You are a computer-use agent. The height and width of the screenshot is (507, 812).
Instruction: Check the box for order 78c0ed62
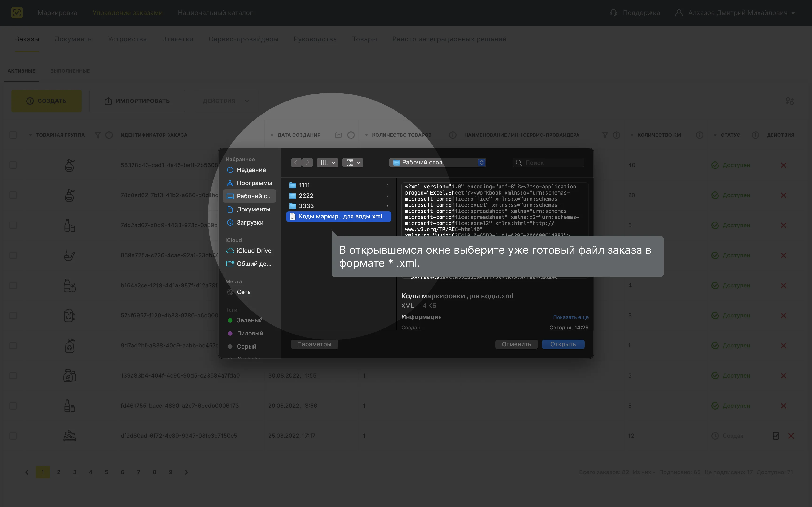13,195
